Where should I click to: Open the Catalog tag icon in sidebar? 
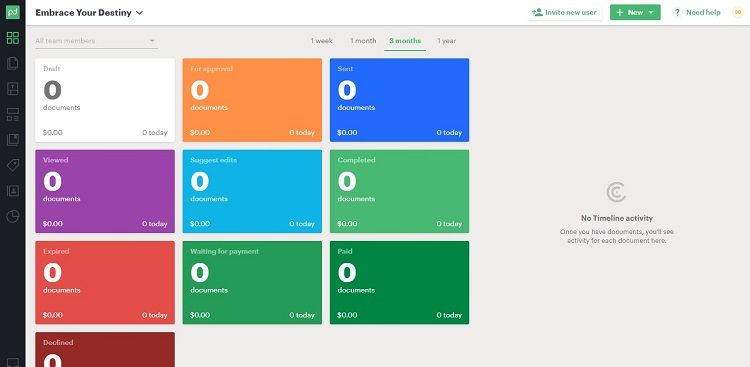coord(13,166)
